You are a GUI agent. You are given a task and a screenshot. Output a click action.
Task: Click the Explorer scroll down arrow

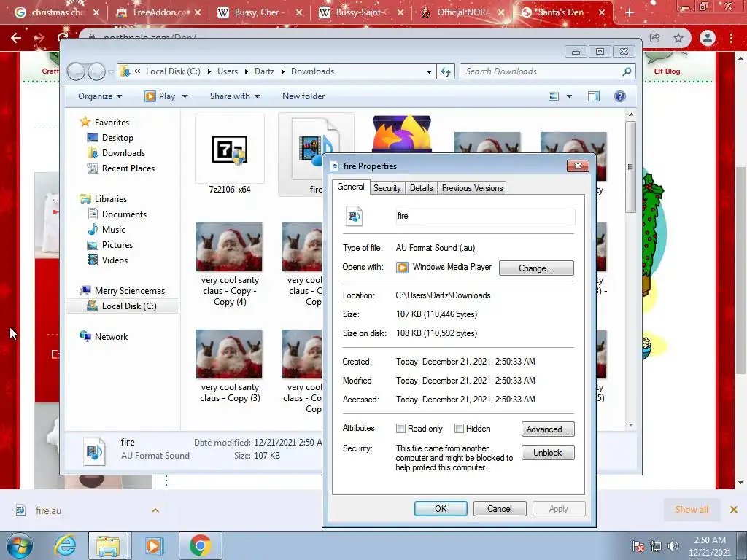tap(631, 425)
